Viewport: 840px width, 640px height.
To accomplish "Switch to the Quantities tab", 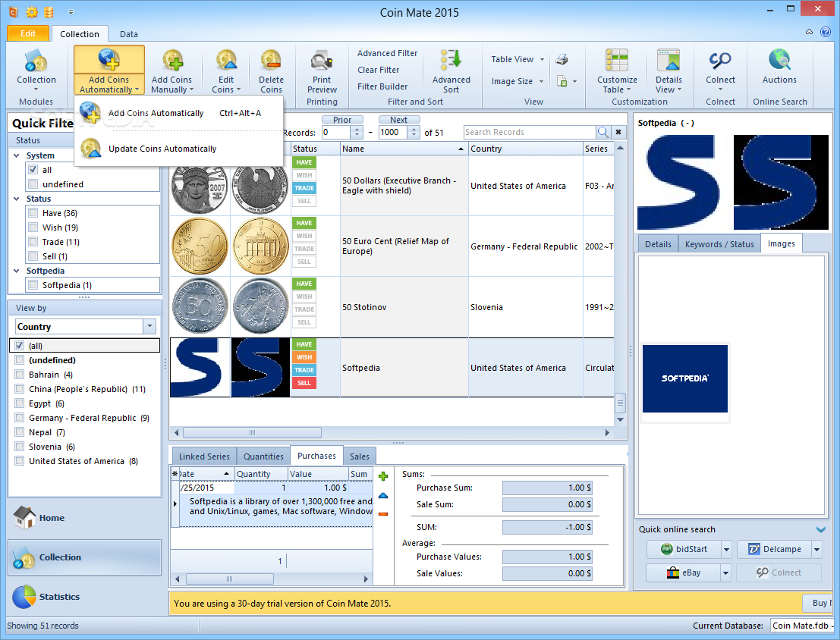I will pos(263,456).
